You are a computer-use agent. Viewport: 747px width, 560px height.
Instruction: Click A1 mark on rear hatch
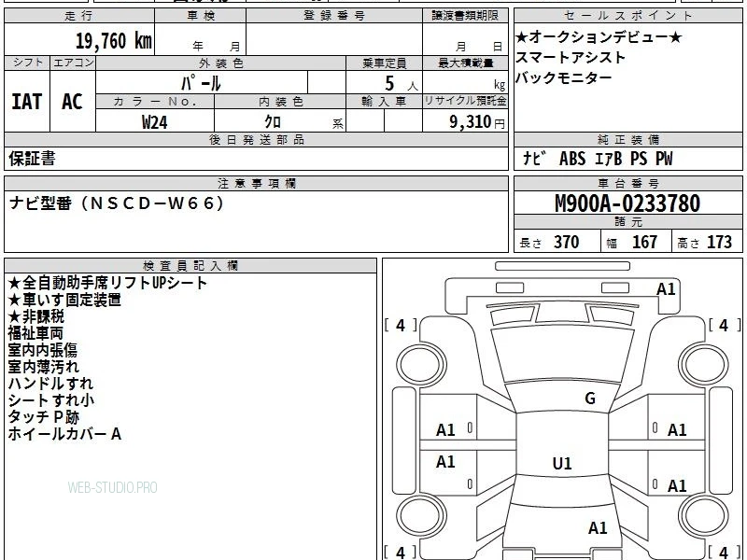click(598, 527)
